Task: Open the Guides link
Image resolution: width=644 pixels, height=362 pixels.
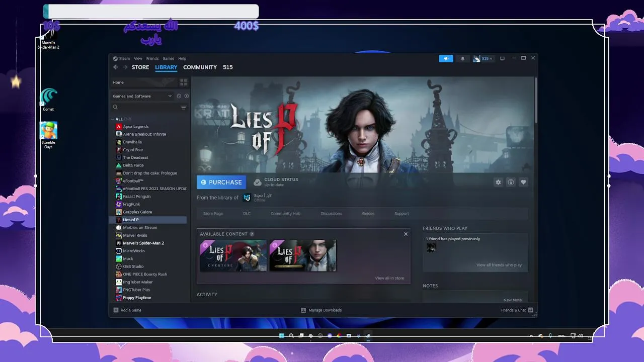Action: [368, 214]
